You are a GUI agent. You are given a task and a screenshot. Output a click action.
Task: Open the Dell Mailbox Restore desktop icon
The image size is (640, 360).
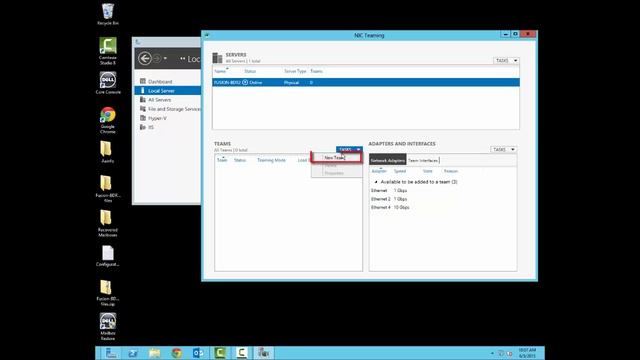click(108, 327)
